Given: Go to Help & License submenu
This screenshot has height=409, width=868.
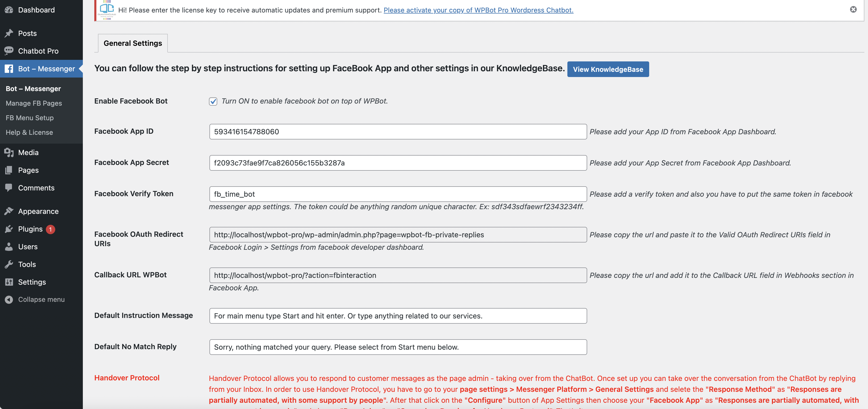Looking at the screenshot, I should click(x=29, y=132).
